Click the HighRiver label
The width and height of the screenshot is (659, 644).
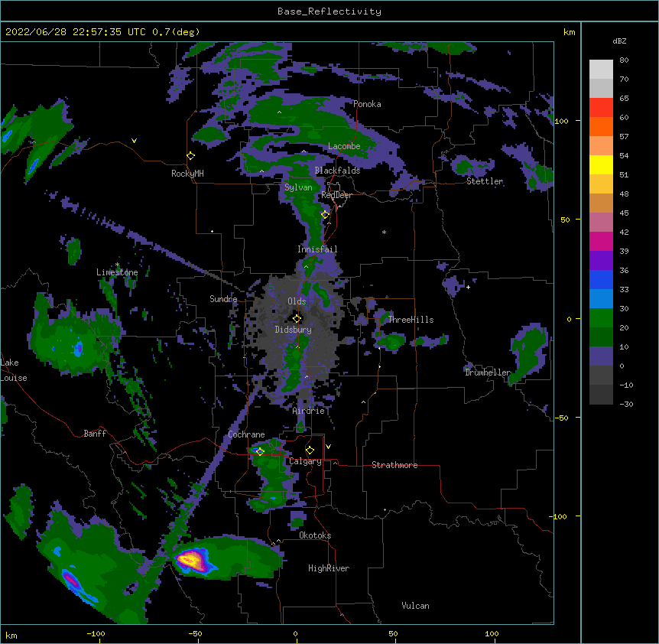(x=329, y=568)
